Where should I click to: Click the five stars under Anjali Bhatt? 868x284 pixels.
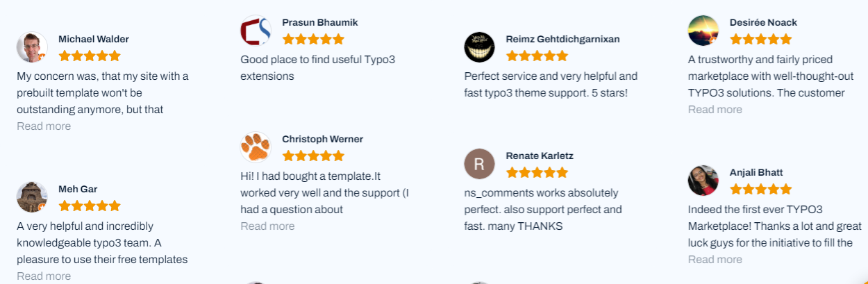[760, 189]
